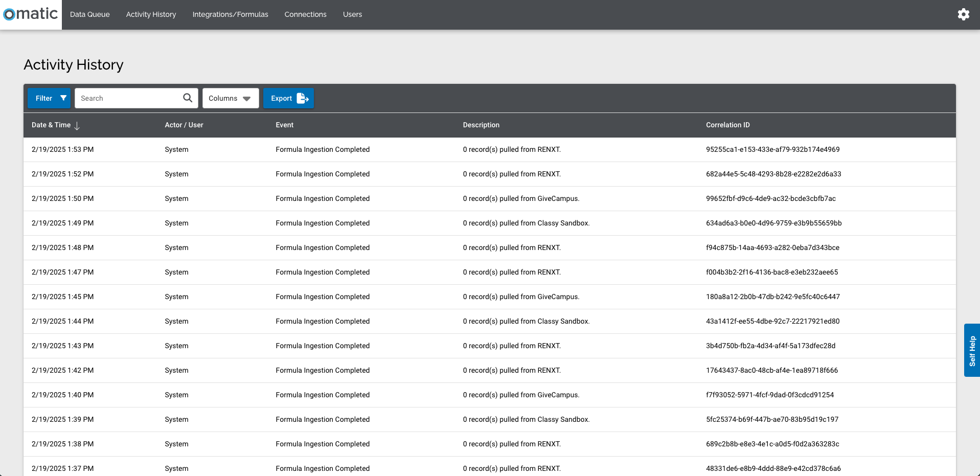Toggle Date & Time sort order to ascending
Screen dimensions: 980x476
click(x=77, y=126)
